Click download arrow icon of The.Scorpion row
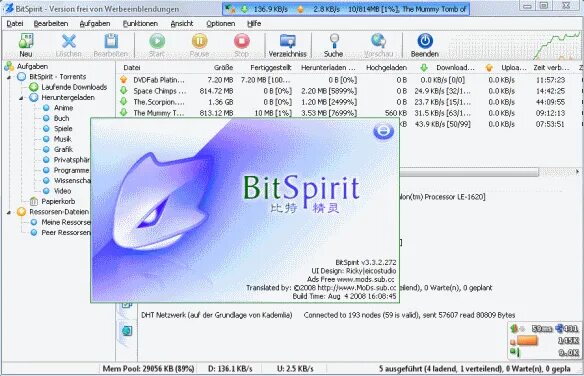 click(x=124, y=101)
